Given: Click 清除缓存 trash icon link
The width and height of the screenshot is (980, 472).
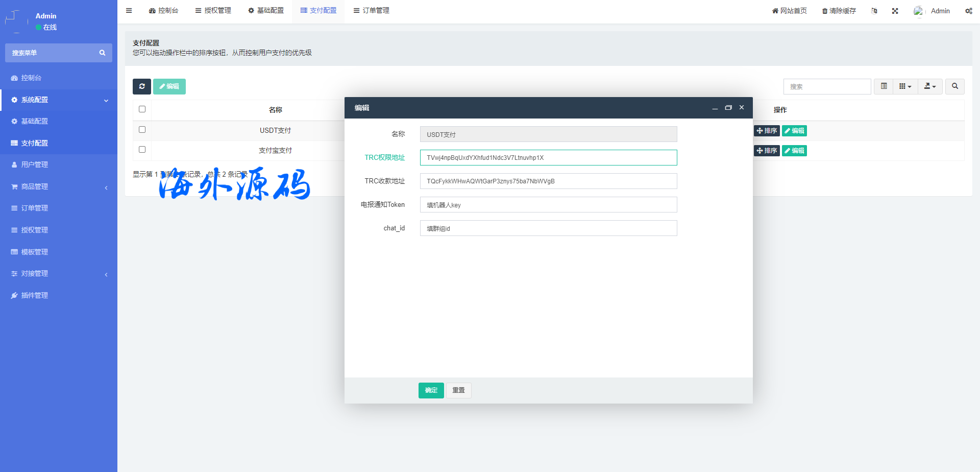Looking at the screenshot, I should point(839,11).
